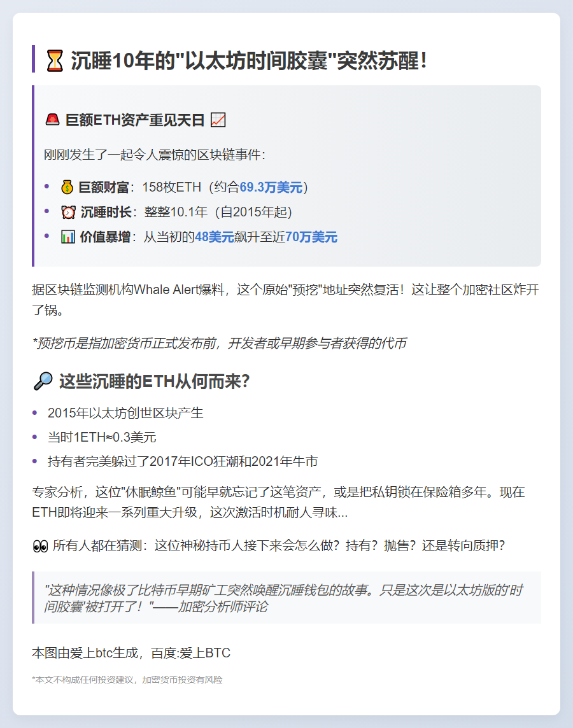Screen dimensions: 573x728
Task: Click the bullet mentioning 2017年ICO狂潮
Action: tap(183, 461)
